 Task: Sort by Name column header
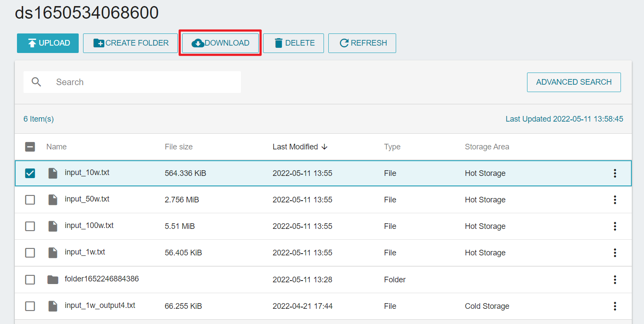(57, 147)
